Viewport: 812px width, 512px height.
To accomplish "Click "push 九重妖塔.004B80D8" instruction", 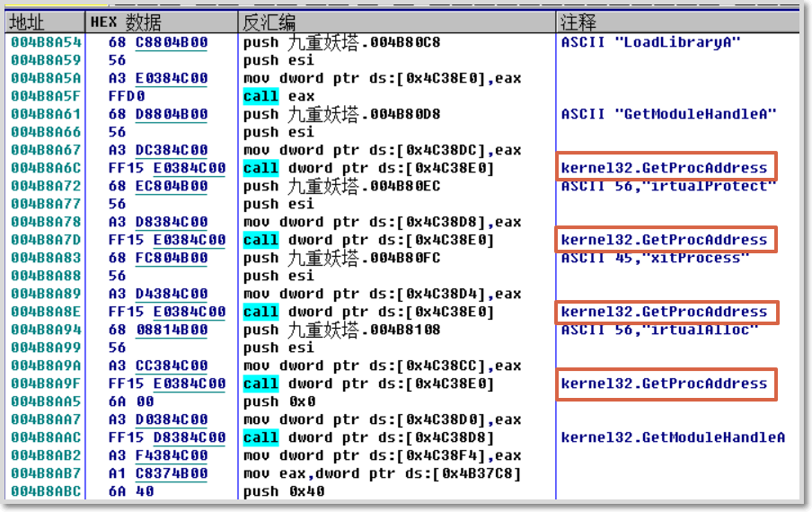I will 342,114.
